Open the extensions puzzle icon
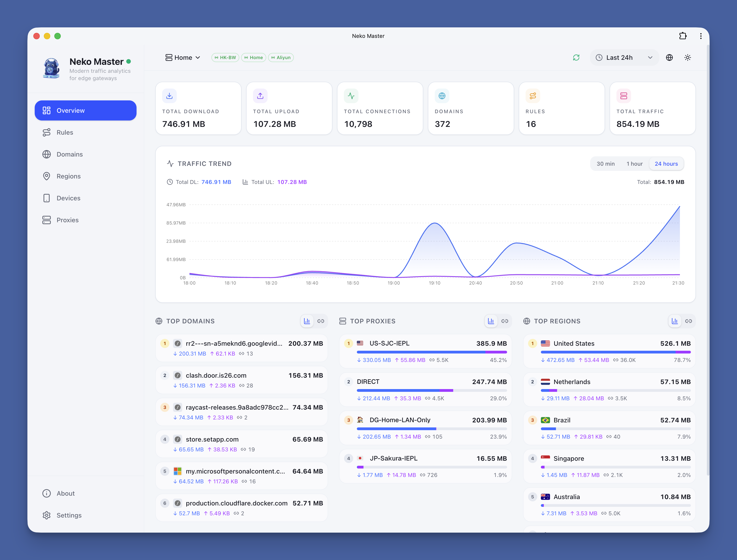The width and height of the screenshot is (737, 560). (x=683, y=36)
